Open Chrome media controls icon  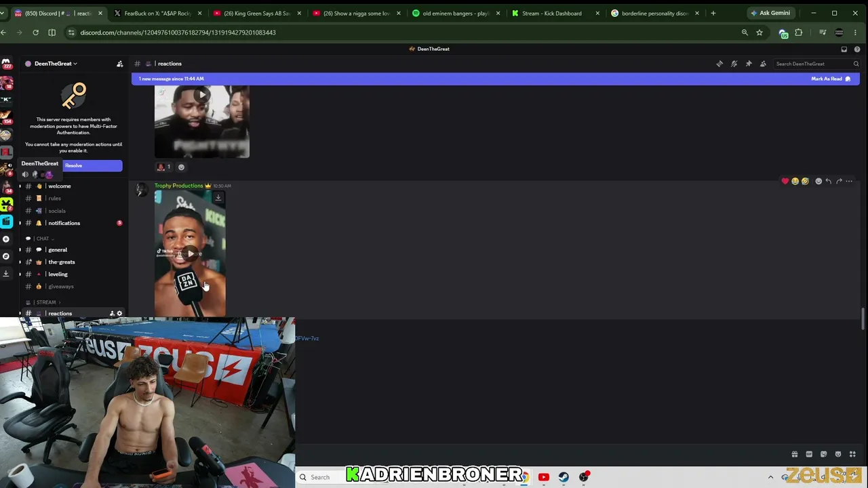(823, 33)
